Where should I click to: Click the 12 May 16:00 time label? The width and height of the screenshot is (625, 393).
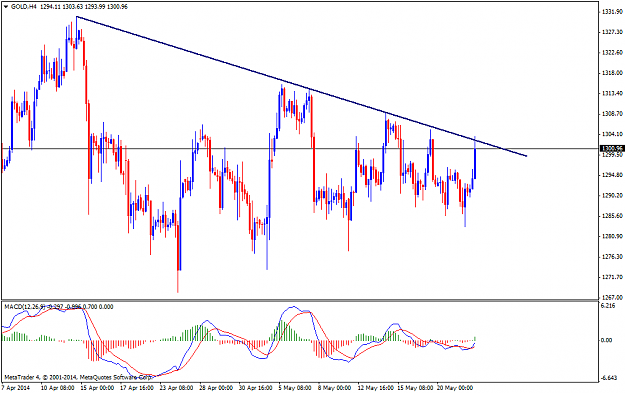pos(375,387)
